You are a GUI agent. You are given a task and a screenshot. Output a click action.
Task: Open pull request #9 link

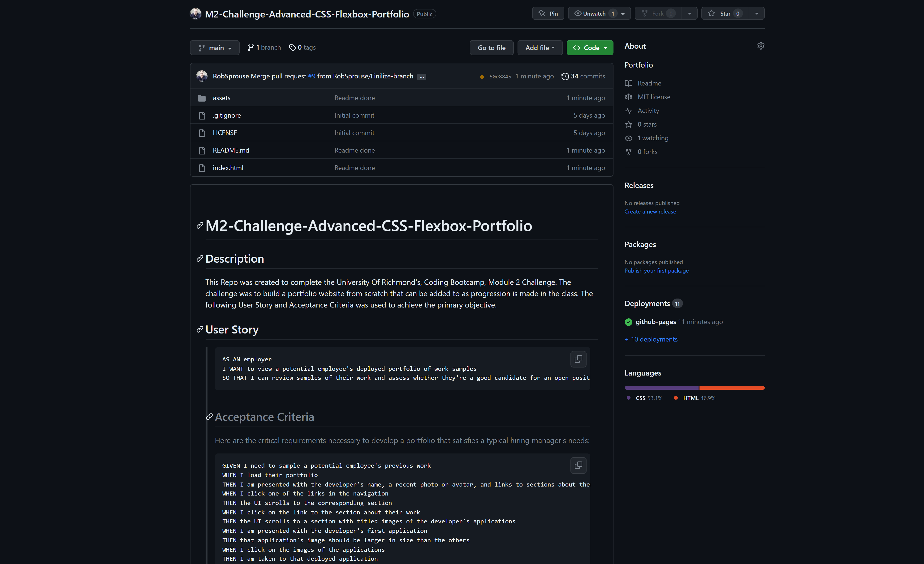pos(312,76)
